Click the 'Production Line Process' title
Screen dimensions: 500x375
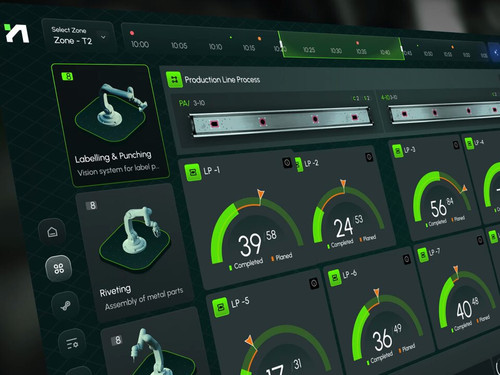click(x=222, y=80)
